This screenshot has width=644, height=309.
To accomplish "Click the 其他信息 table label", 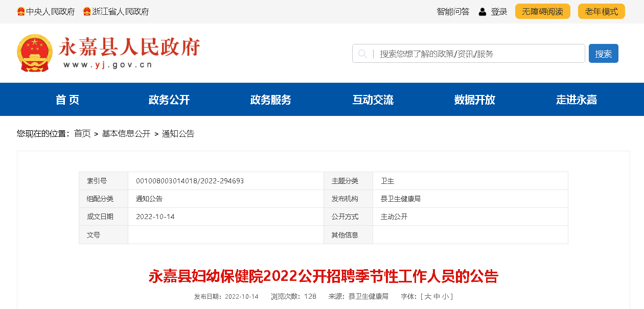I will click(x=345, y=235).
